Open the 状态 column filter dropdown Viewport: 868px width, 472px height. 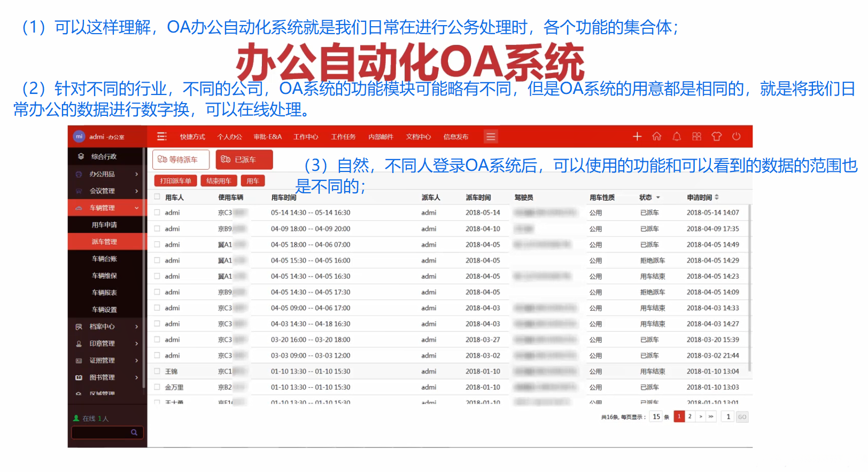(658, 198)
